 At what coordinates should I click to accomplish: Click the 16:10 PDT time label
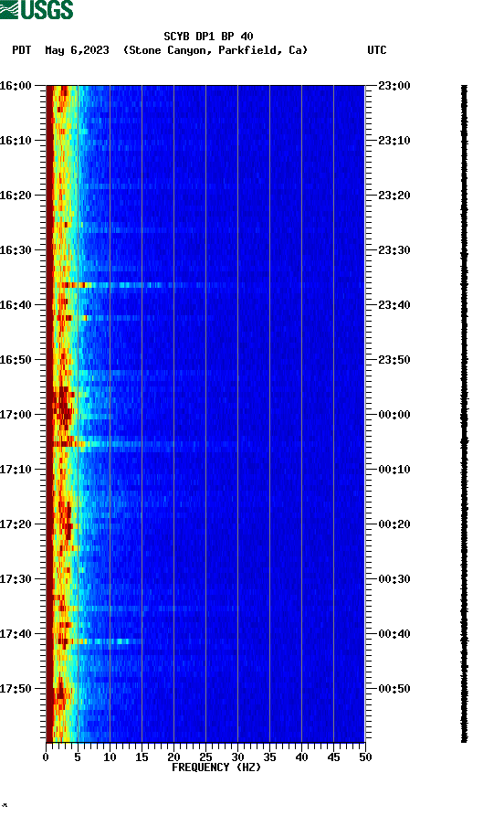[16, 141]
